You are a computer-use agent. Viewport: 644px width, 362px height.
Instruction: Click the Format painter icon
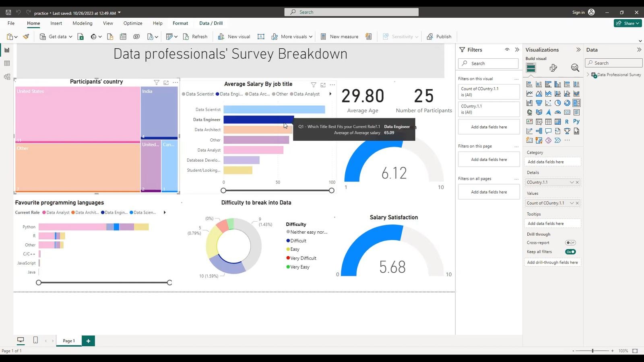(26, 37)
